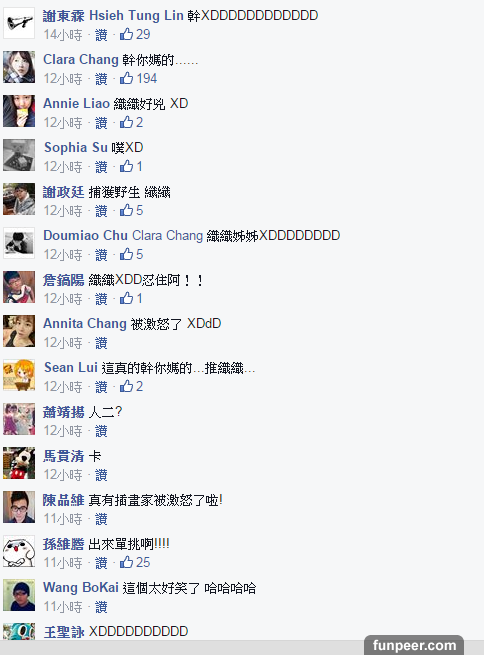
Task: Click the funpeer.com watermark
Action: pyautogui.click(x=414, y=645)
